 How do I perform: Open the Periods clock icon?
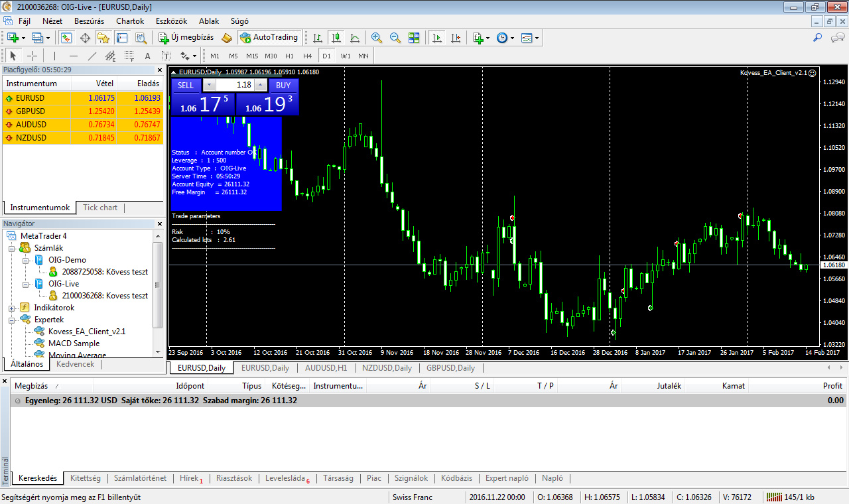pos(502,38)
